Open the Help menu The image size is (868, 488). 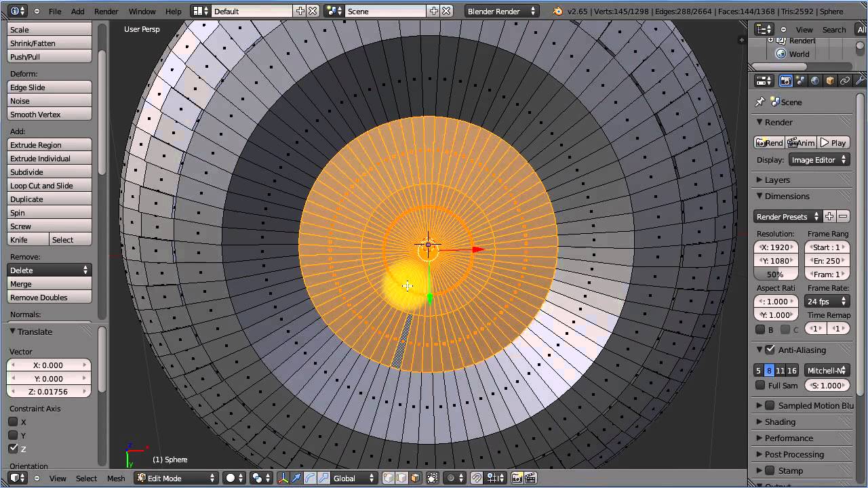click(174, 12)
